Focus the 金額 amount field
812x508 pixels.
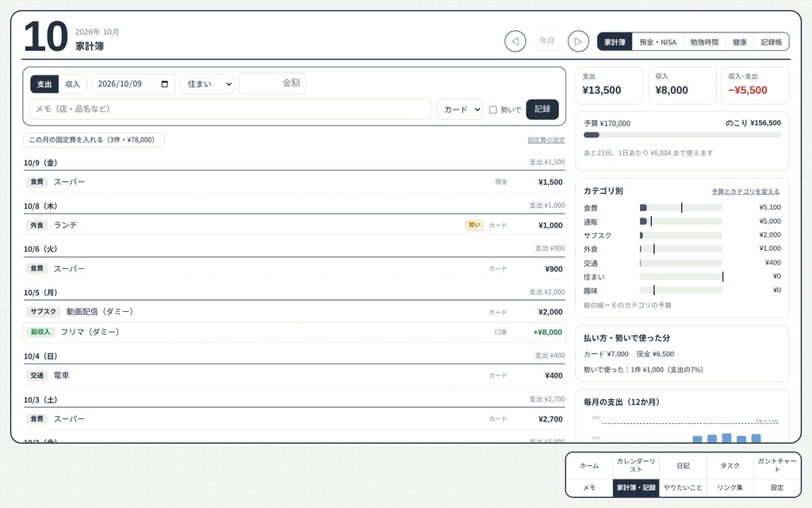coord(273,83)
